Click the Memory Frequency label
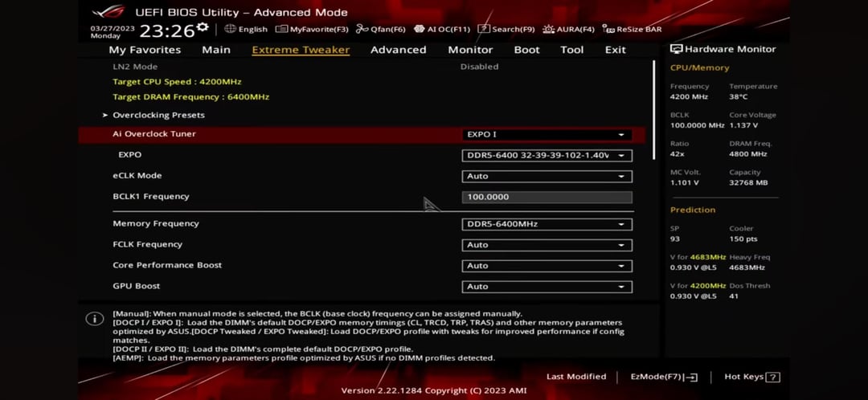Image resolution: width=868 pixels, height=400 pixels. pos(156,223)
